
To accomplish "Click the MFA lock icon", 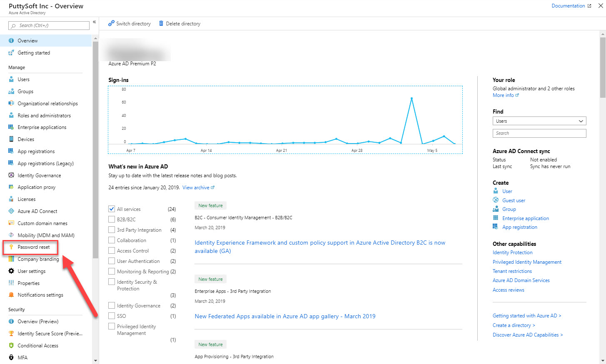I will click(x=11, y=357).
